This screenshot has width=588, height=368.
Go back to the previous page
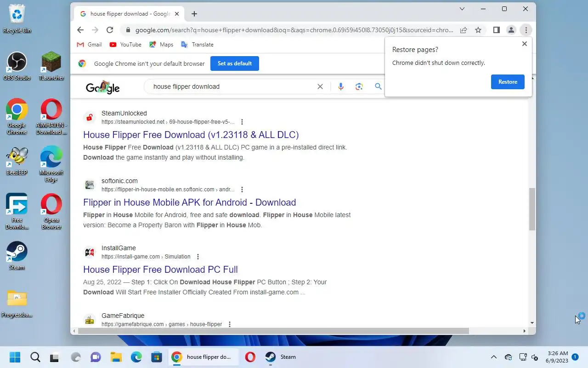click(80, 30)
